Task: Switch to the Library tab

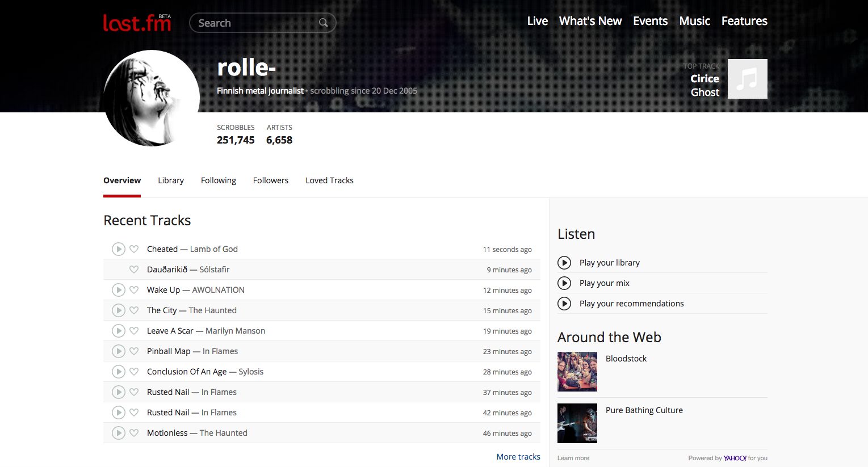Action: point(171,180)
